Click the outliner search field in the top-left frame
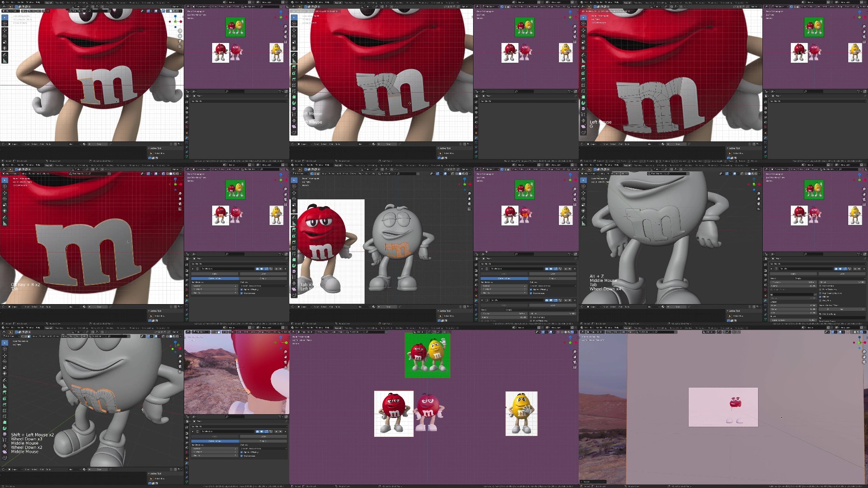868x488 pixels. [x=235, y=91]
